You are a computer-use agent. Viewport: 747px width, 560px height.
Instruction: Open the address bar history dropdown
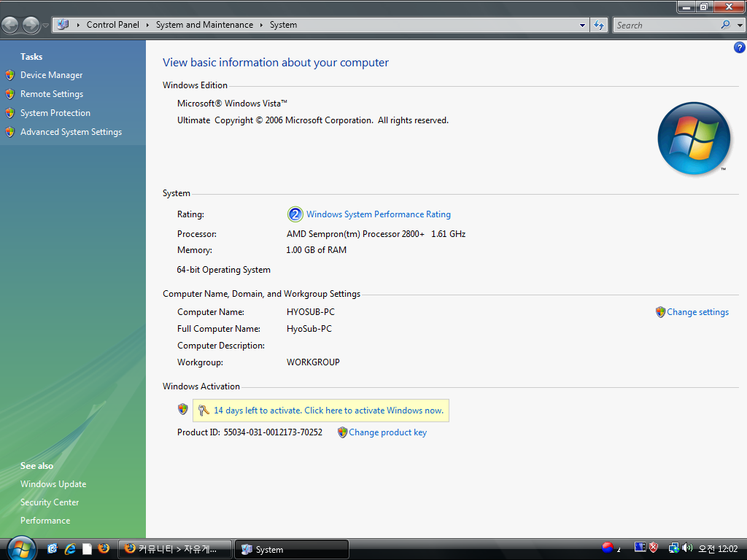(x=582, y=25)
